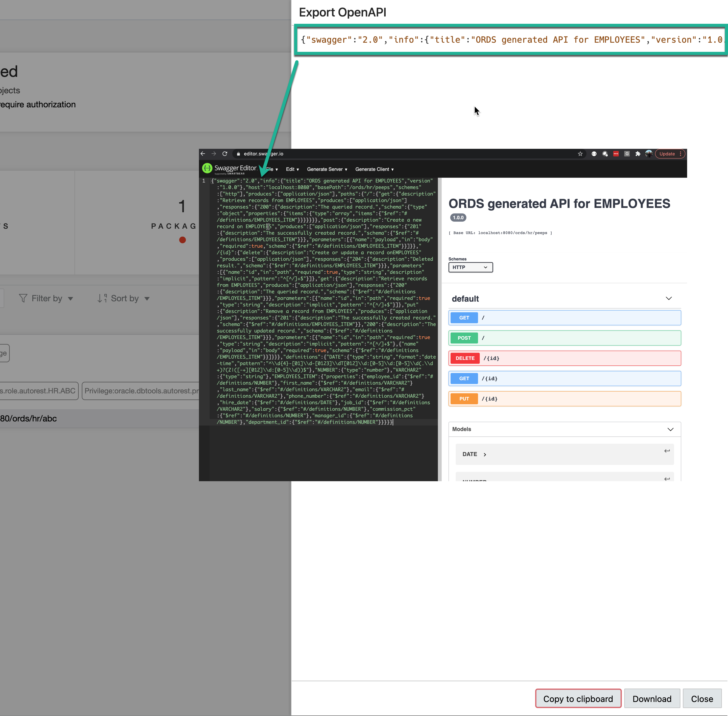Open the Generate Server menu
Viewport: 728px width, 716px height.
[327, 169]
